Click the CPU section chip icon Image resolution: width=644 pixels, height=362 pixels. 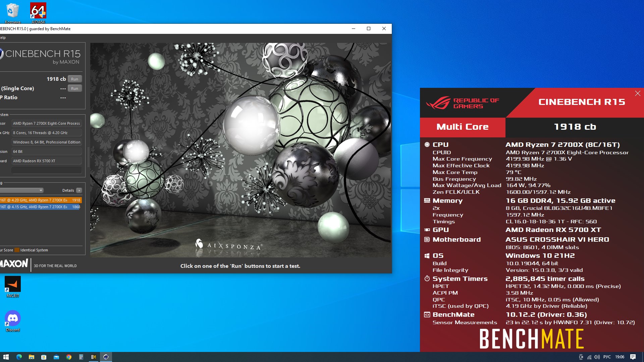coord(427,144)
